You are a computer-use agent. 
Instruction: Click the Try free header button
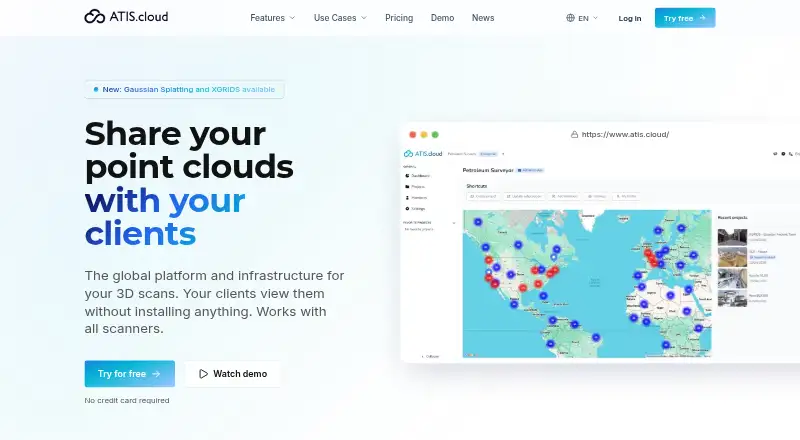pyautogui.click(x=685, y=18)
